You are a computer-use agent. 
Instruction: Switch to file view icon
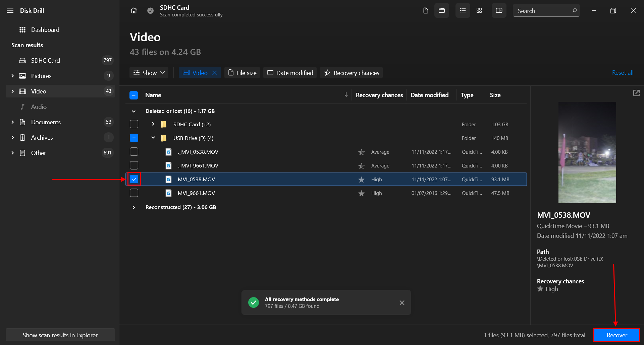pyautogui.click(x=426, y=11)
